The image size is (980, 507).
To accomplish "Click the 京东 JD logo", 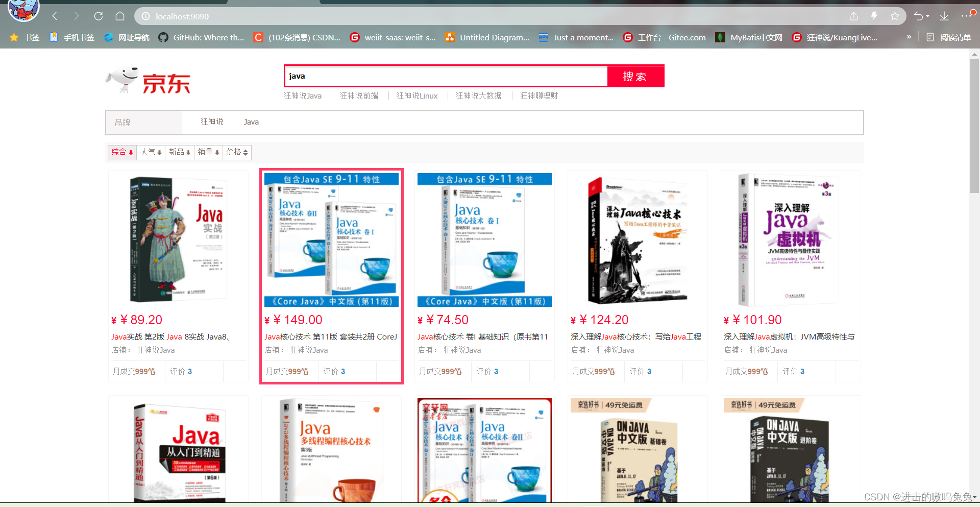I will [148, 81].
